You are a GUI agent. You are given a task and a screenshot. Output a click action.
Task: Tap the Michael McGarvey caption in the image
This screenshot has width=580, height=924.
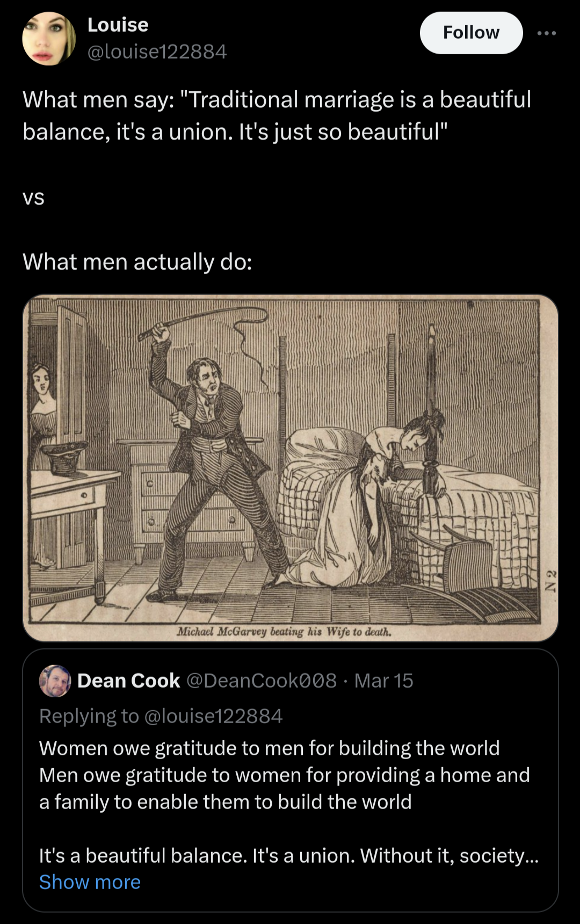click(x=284, y=631)
